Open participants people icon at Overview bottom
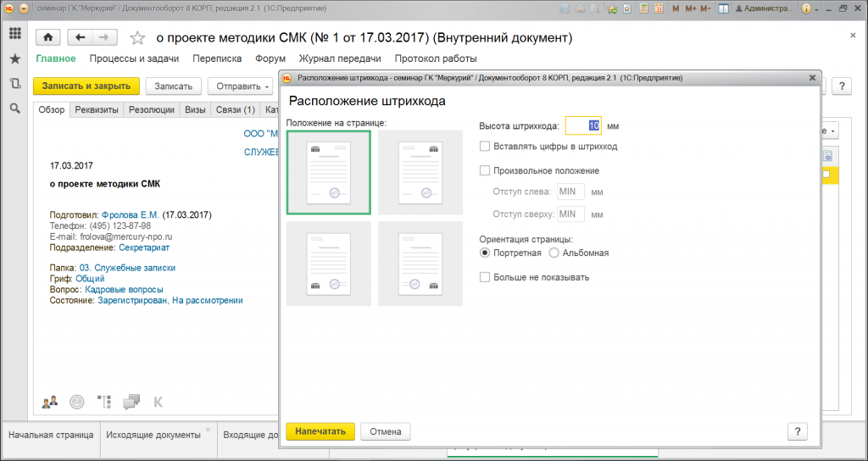This screenshot has width=868, height=461. click(x=50, y=402)
